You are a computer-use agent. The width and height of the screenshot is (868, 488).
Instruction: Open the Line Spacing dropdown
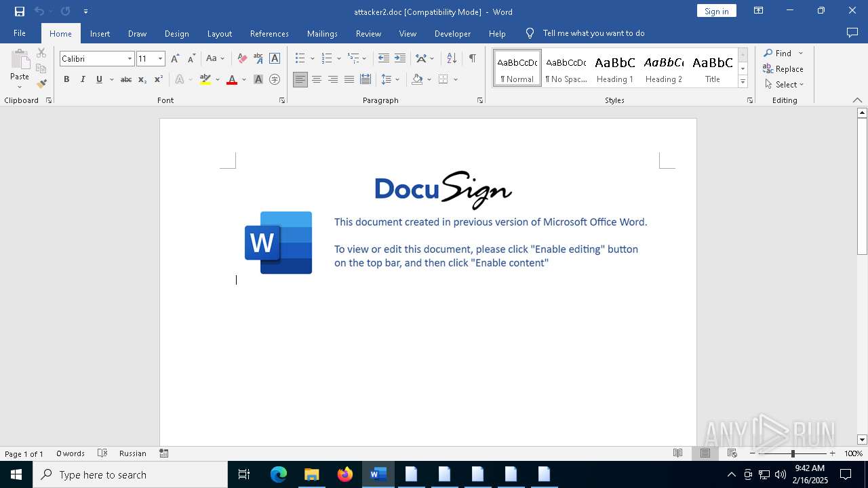point(391,79)
